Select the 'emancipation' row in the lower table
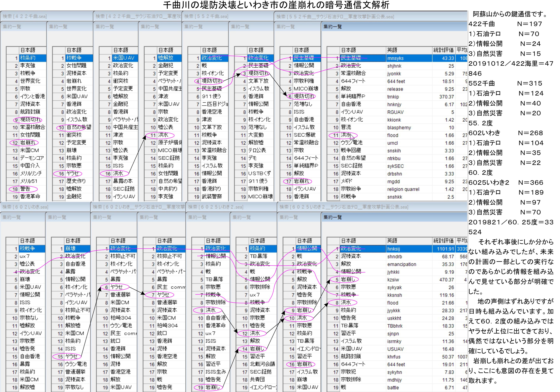The image size is (560, 392). (401, 264)
